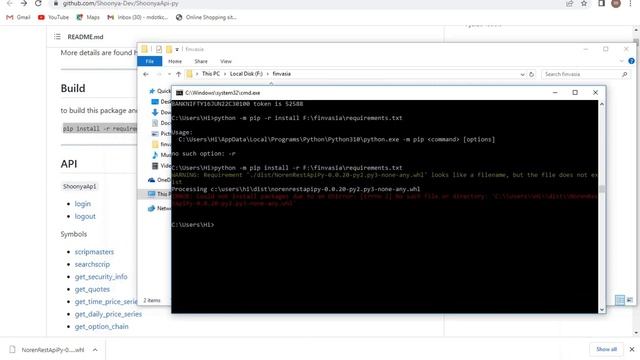Open the get_daily_price_series link
Screen dimensions: 640x360
point(108,314)
